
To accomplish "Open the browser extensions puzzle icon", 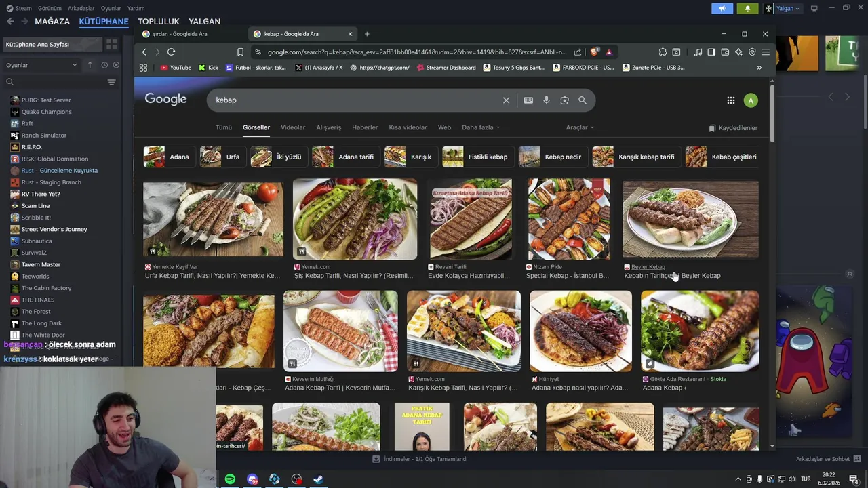I will (663, 52).
